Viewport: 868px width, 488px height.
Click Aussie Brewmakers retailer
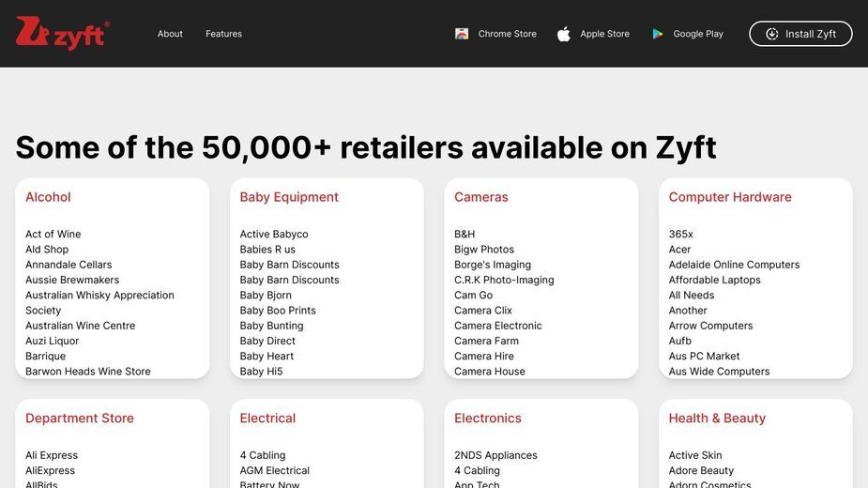(x=72, y=281)
